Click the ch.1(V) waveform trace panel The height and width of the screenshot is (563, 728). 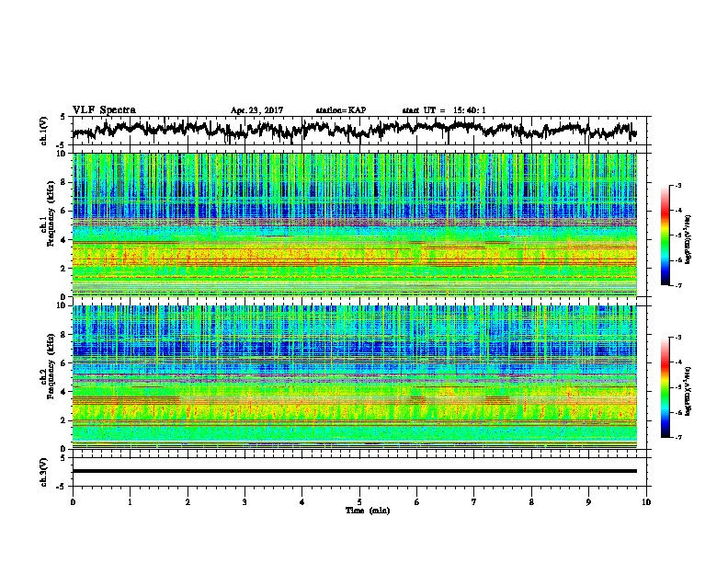pyautogui.click(x=361, y=131)
